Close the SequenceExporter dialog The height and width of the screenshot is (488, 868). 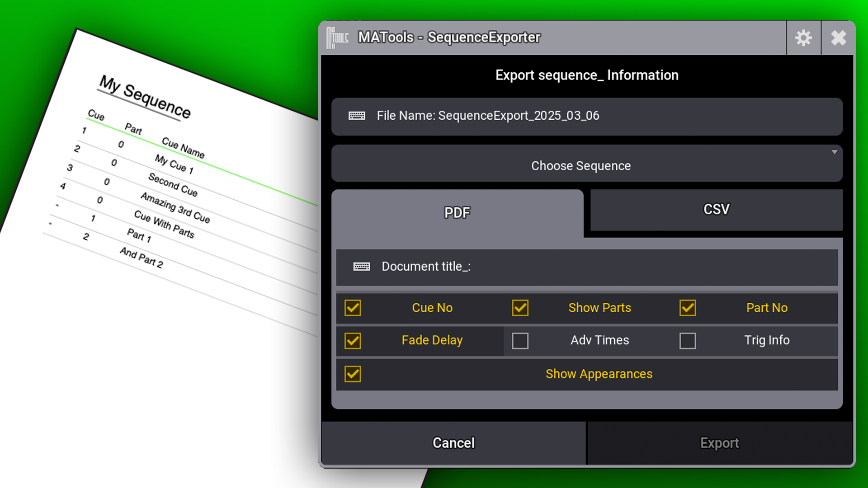click(838, 38)
